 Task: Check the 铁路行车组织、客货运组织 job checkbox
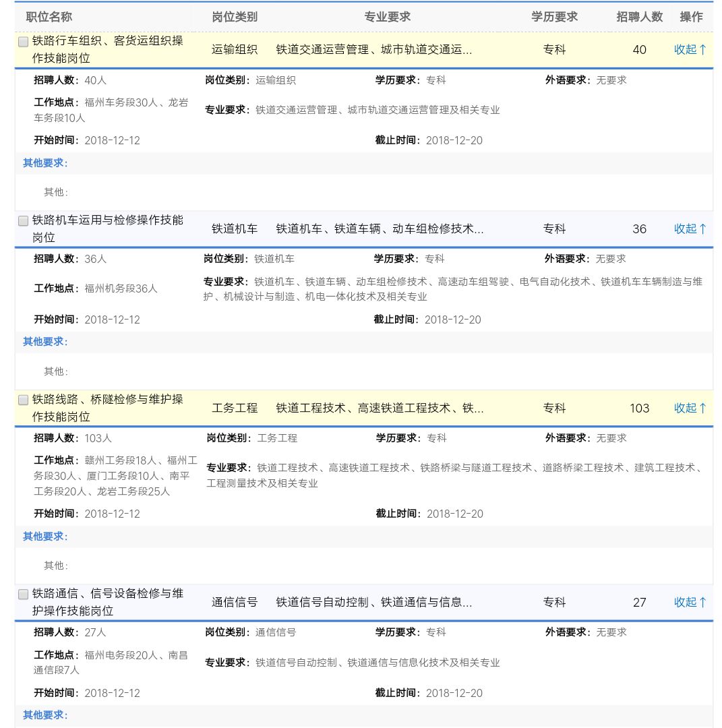[x=23, y=42]
